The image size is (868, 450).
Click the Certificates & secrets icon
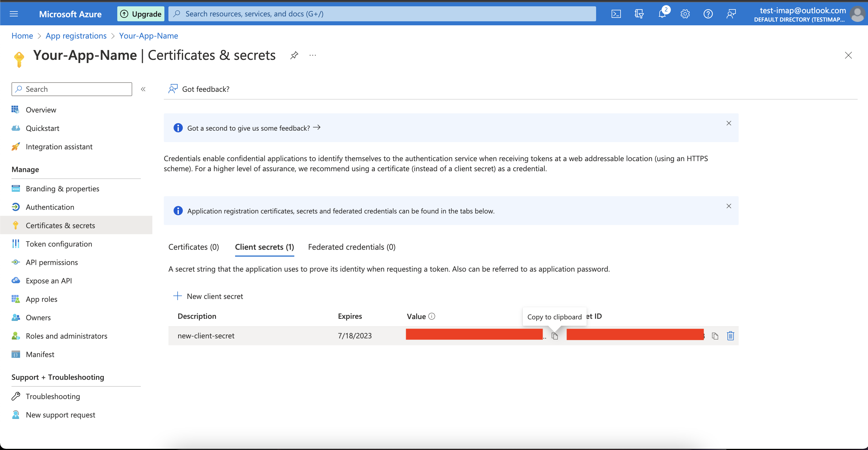(x=16, y=225)
